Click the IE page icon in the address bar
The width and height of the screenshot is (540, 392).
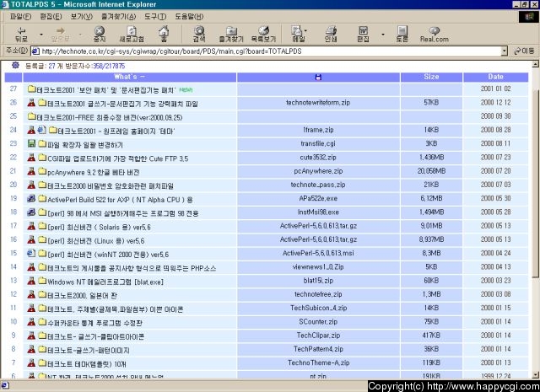click(x=35, y=51)
